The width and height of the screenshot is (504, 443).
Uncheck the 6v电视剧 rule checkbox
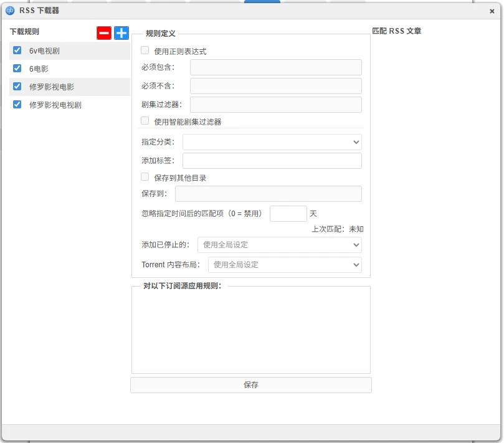(17, 50)
